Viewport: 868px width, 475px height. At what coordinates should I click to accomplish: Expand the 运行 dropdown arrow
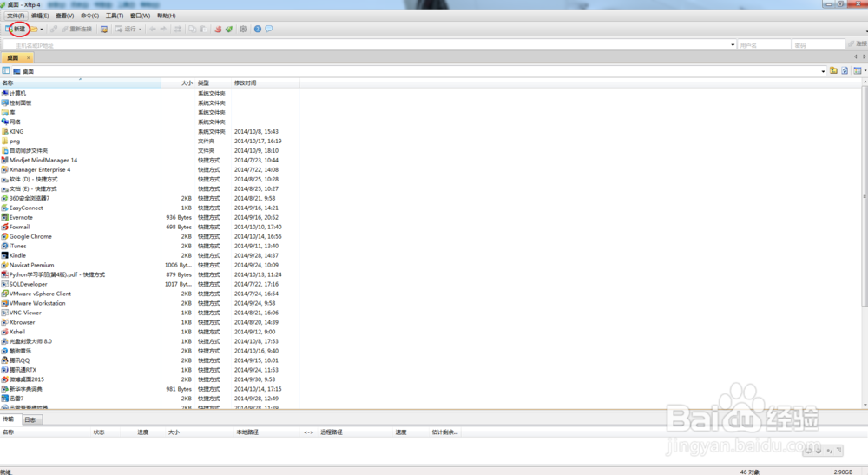point(140,30)
